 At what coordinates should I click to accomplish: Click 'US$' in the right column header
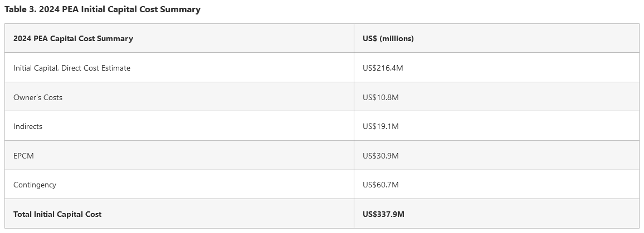pyautogui.click(x=370, y=38)
